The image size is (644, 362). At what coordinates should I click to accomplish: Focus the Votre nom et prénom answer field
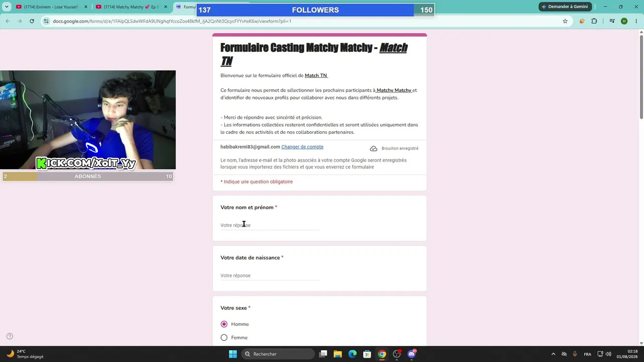tap(270, 225)
